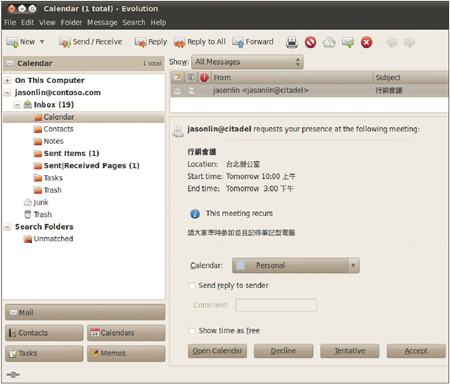
Task: Open the Folder menu
Action: point(71,22)
